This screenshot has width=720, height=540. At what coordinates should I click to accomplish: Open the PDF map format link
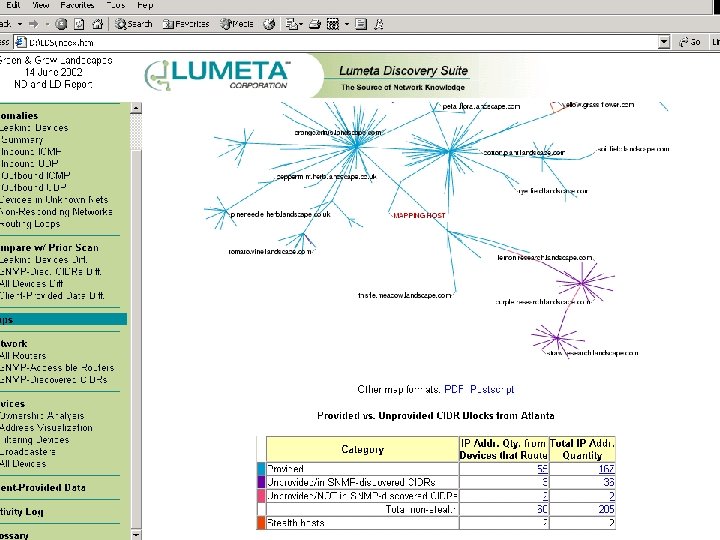[454, 389]
